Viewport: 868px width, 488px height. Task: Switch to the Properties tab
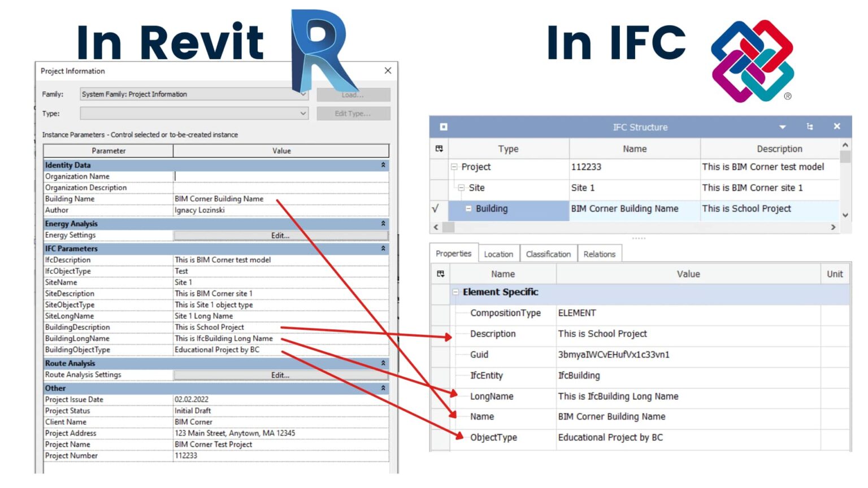click(x=453, y=254)
